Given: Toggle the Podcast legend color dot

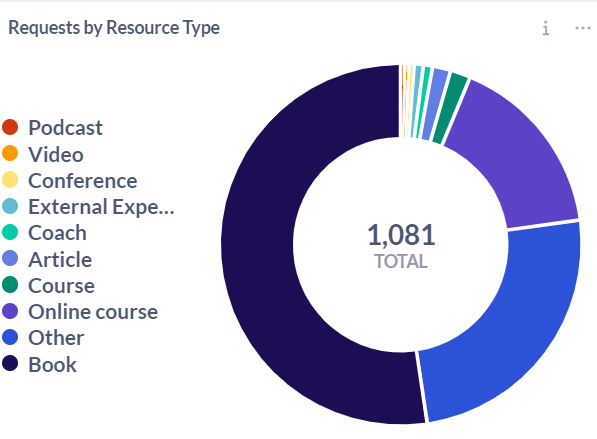Looking at the screenshot, I should click(x=10, y=127).
